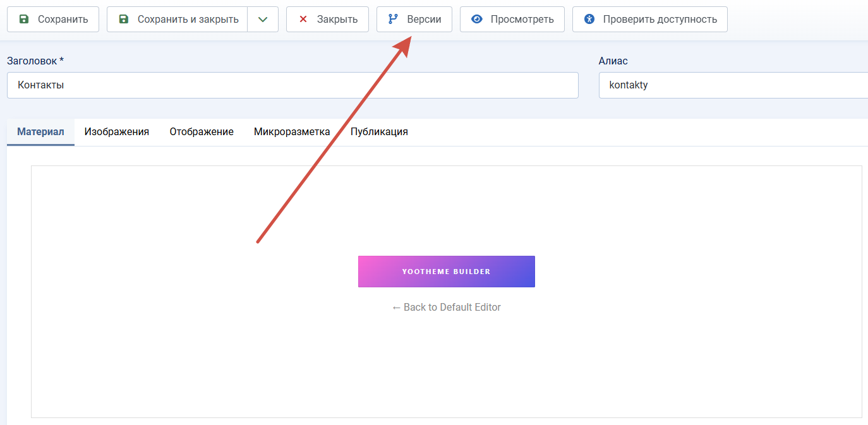
Task: Click the Back to Default Editor link
Action: [447, 307]
